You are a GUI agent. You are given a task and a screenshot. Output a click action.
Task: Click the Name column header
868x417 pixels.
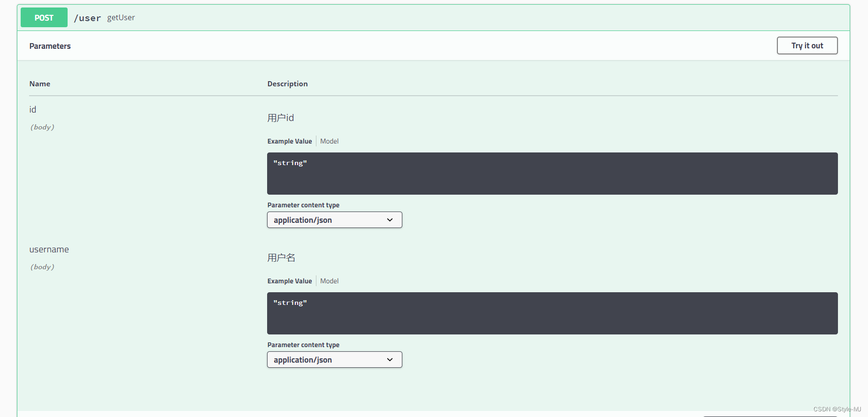pos(39,83)
